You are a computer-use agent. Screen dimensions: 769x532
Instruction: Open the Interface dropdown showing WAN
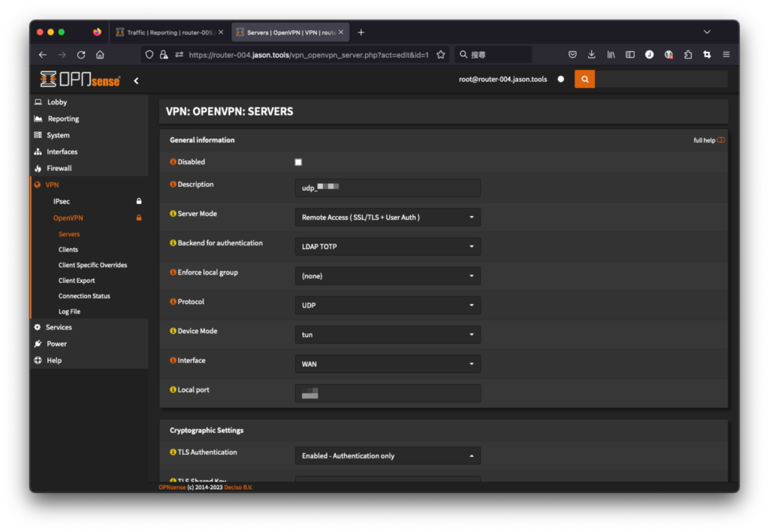[388, 364]
